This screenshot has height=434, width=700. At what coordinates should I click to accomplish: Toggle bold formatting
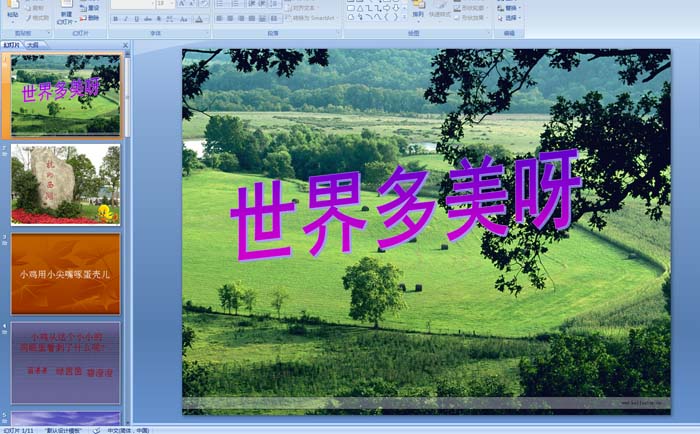(x=116, y=19)
